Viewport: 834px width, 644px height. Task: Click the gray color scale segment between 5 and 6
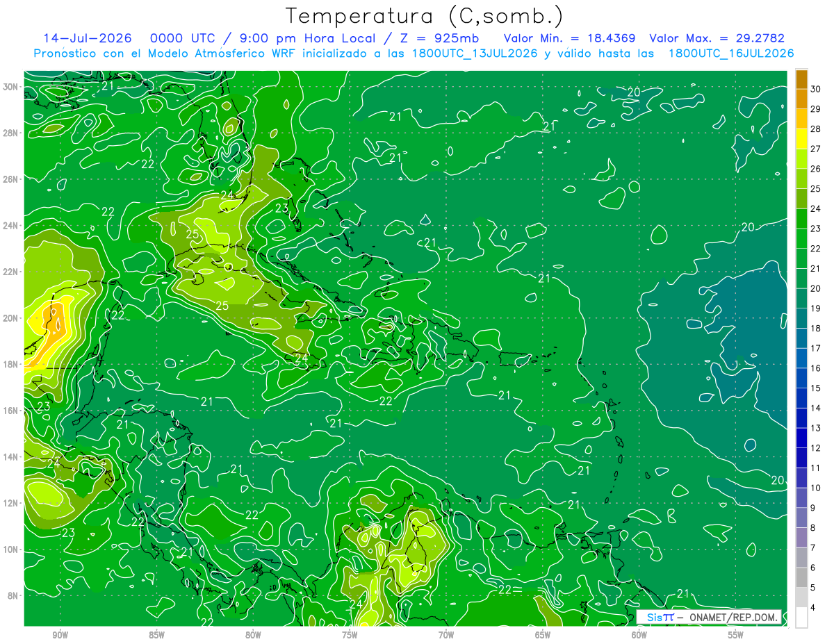coord(801,577)
